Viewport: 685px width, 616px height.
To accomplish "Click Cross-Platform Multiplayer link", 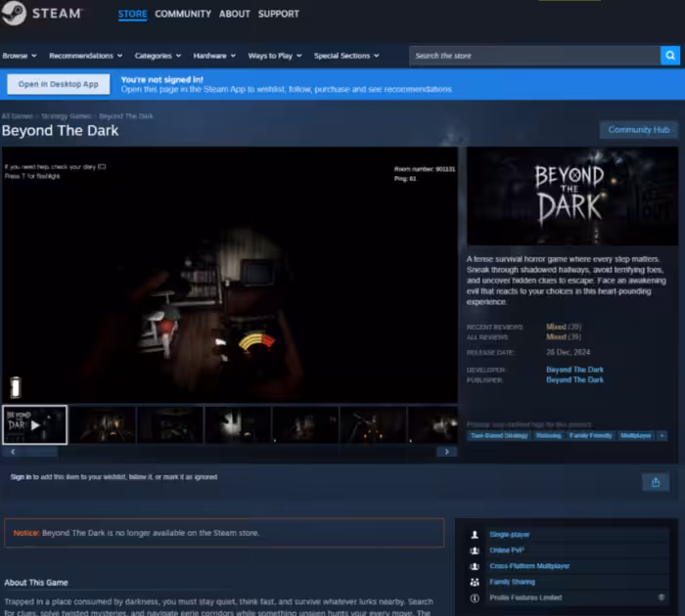I will pyautogui.click(x=529, y=566).
